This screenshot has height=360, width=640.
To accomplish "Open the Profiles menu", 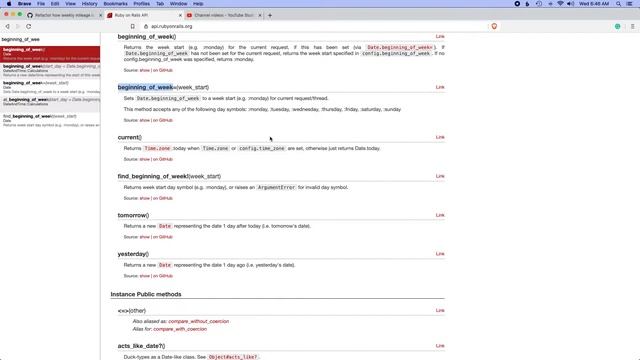I will [142, 4].
